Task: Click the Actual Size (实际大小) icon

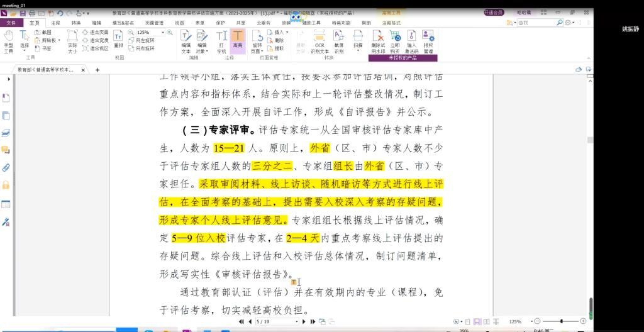Action: click(72, 41)
